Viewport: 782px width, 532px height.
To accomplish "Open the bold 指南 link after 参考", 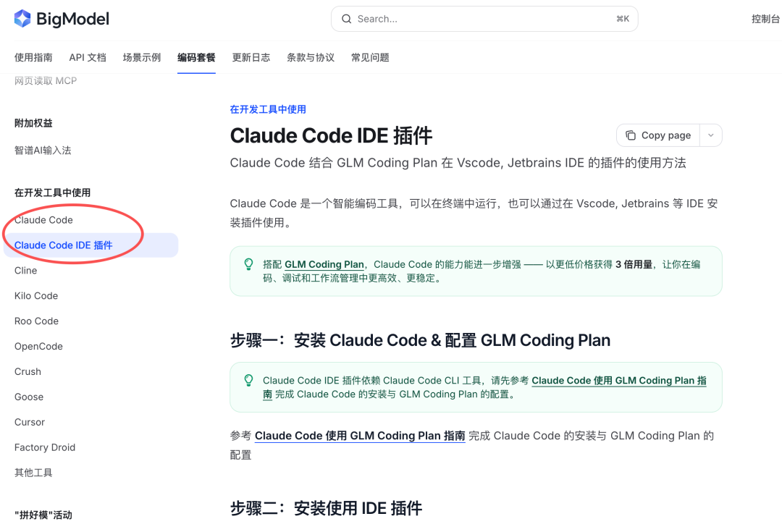I will pyautogui.click(x=360, y=436).
